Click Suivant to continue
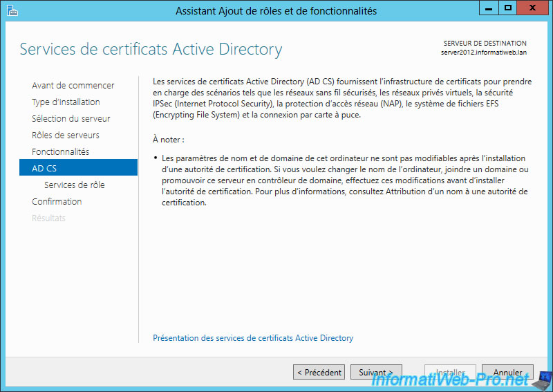 tap(376, 372)
